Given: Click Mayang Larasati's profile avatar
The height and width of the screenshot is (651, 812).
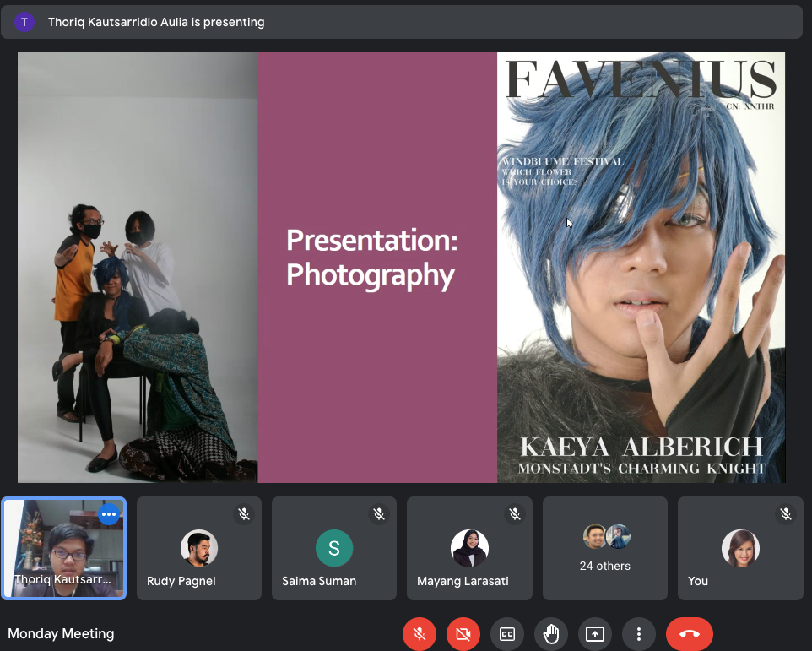Looking at the screenshot, I should click(469, 548).
